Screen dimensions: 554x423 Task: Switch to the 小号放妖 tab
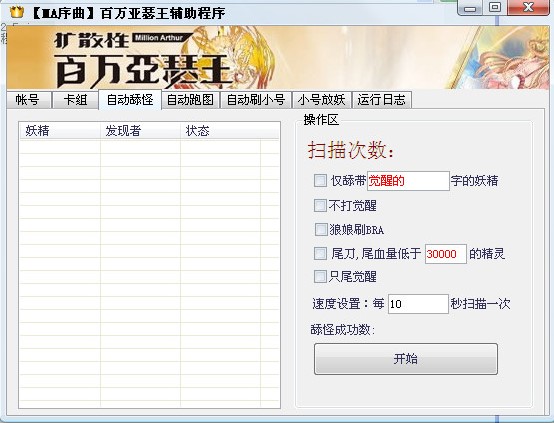[x=321, y=100]
